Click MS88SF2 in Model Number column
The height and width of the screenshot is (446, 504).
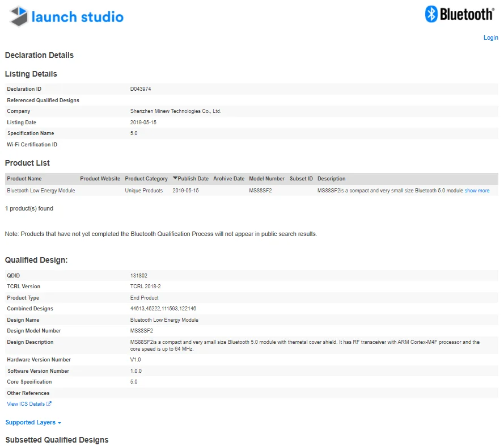pyautogui.click(x=260, y=191)
